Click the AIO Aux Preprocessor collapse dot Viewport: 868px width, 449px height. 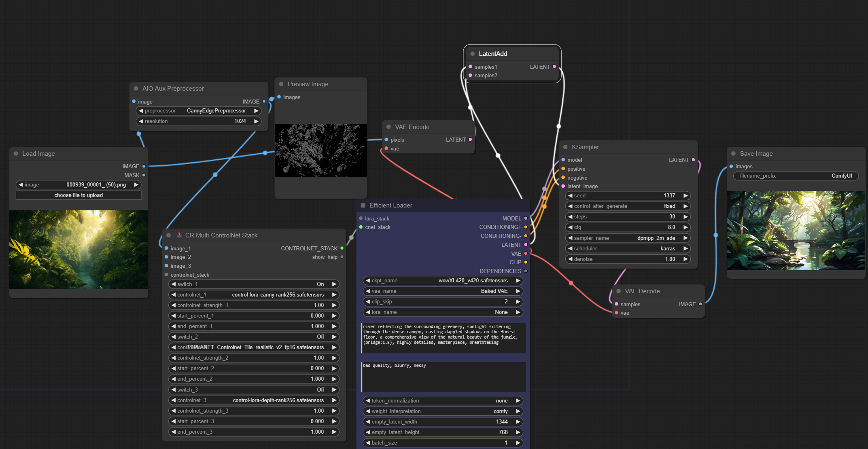[x=136, y=89]
